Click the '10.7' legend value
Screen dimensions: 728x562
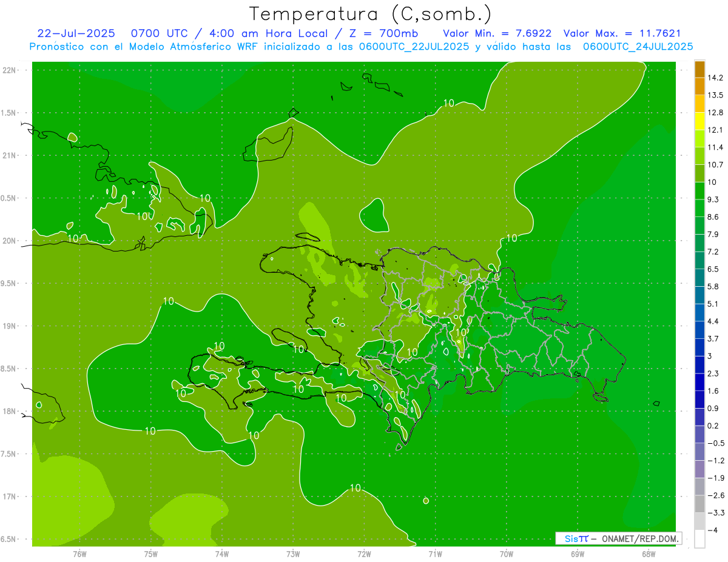716,165
